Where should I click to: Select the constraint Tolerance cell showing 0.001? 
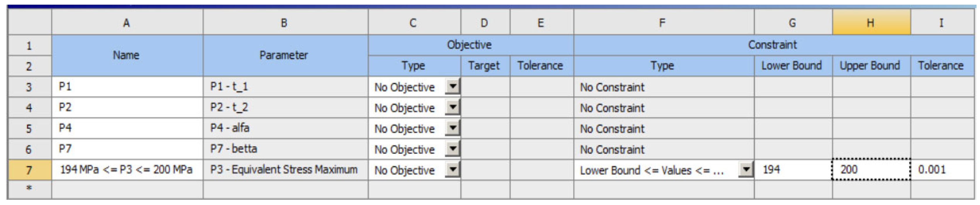(942, 169)
